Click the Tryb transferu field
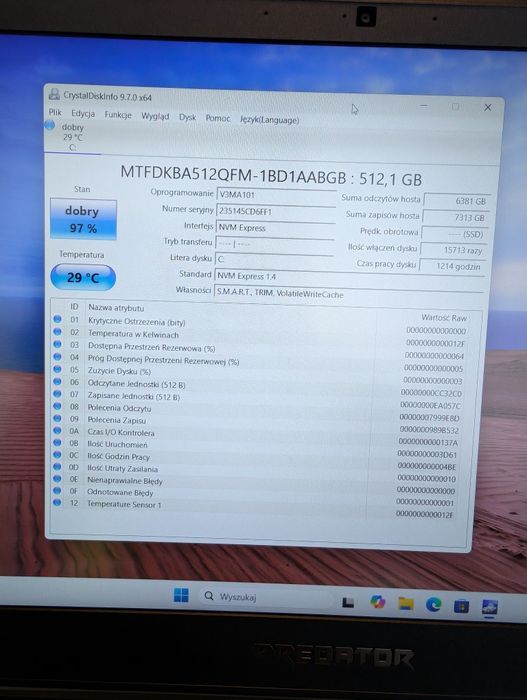 coord(275,244)
